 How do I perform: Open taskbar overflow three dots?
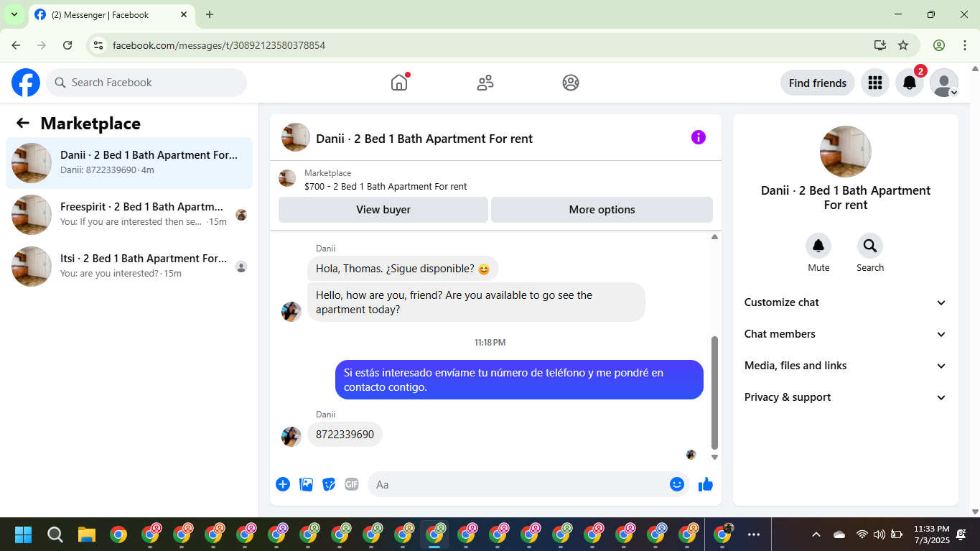pos(754,534)
